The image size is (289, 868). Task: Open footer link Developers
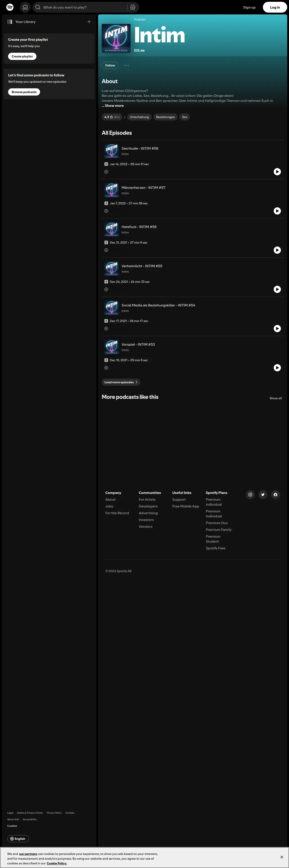148,506
